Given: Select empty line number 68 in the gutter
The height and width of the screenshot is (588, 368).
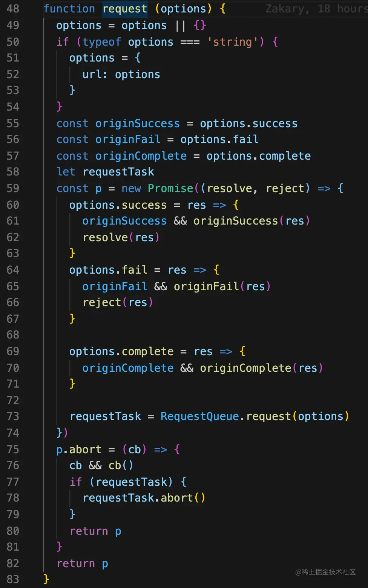Looking at the screenshot, I should click(x=13, y=335).
